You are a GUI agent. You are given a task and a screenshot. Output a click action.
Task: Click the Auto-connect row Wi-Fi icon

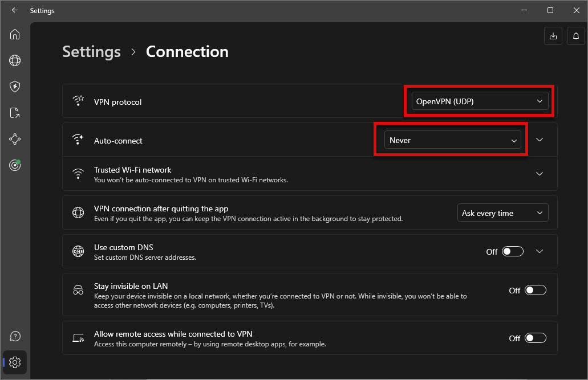(x=78, y=140)
